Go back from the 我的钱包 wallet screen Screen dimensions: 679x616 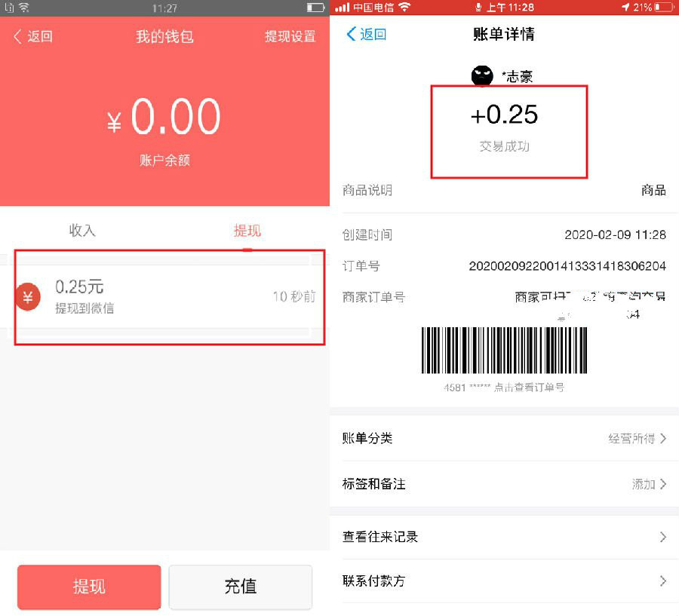click(33, 36)
